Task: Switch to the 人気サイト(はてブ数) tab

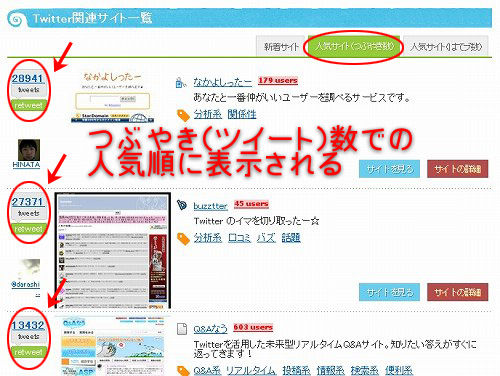Action: pyautogui.click(x=446, y=46)
